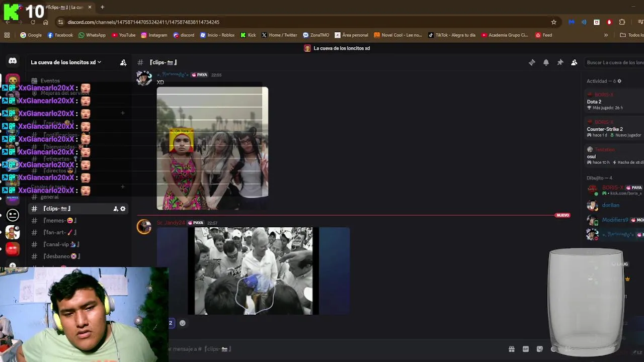Bookmark this page with the star

pos(554,22)
